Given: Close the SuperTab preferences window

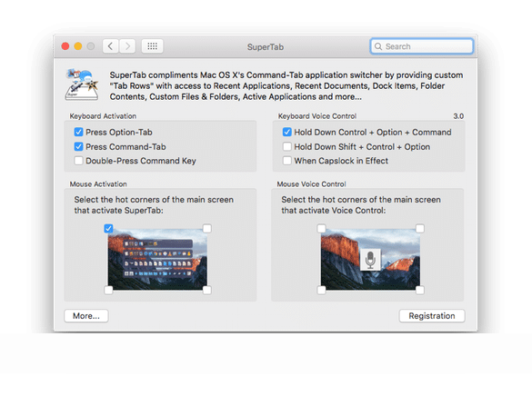Looking at the screenshot, I should pyautogui.click(x=65, y=46).
